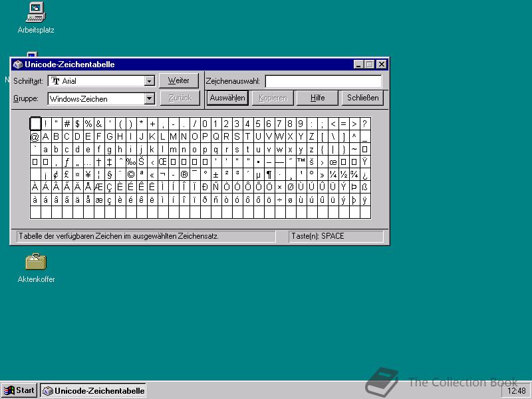Choose the inverted question mark ¿

[364, 175]
